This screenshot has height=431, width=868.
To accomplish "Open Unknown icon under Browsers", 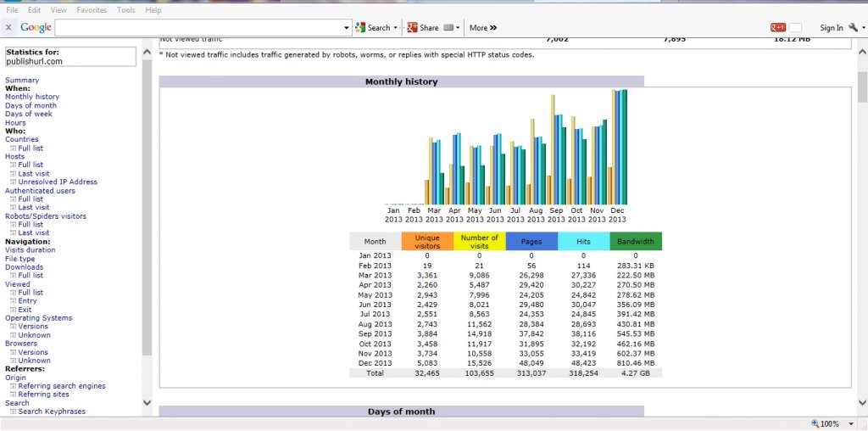I will pyautogui.click(x=14, y=361).
